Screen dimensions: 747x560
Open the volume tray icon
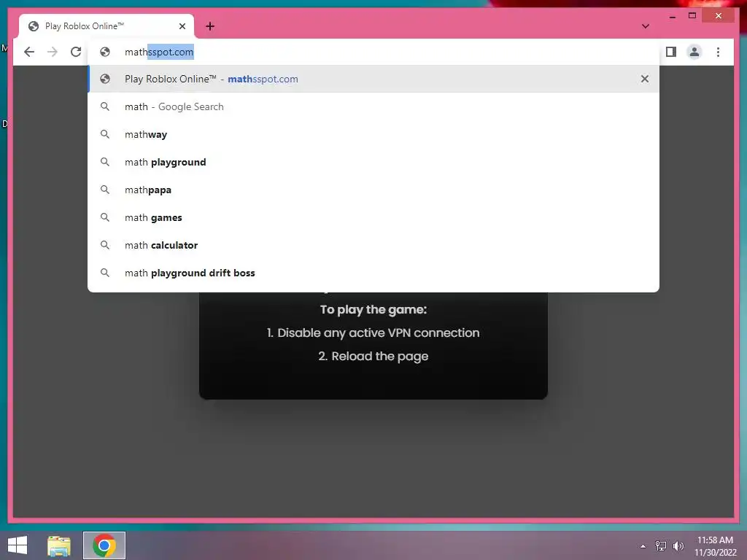(x=678, y=546)
